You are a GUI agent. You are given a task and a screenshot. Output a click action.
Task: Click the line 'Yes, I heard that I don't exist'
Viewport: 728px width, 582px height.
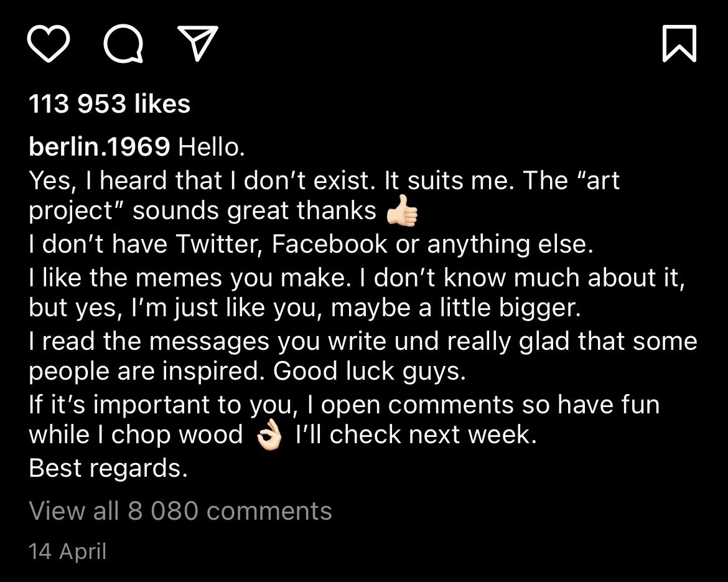click(x=324, y=181)
